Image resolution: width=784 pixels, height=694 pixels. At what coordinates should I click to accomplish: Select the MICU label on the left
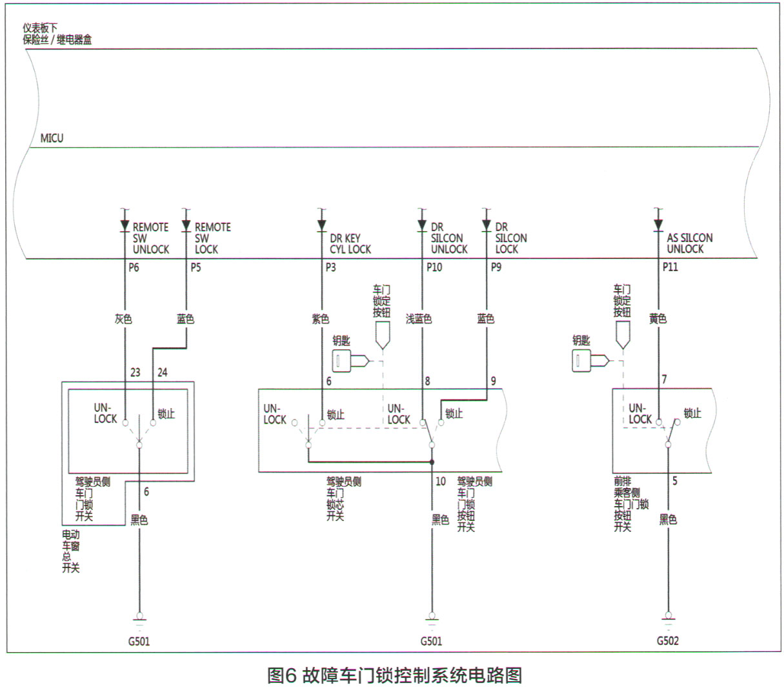(52, 138)
